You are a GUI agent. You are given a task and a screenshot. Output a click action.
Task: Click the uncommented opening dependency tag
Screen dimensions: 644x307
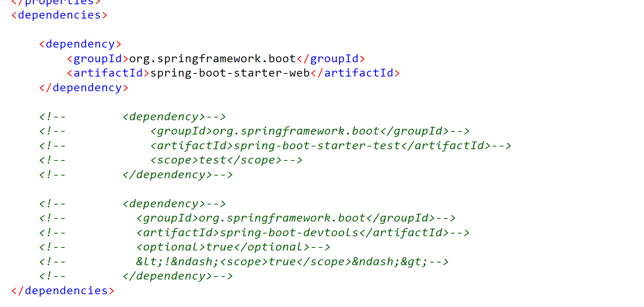[80, 44]
